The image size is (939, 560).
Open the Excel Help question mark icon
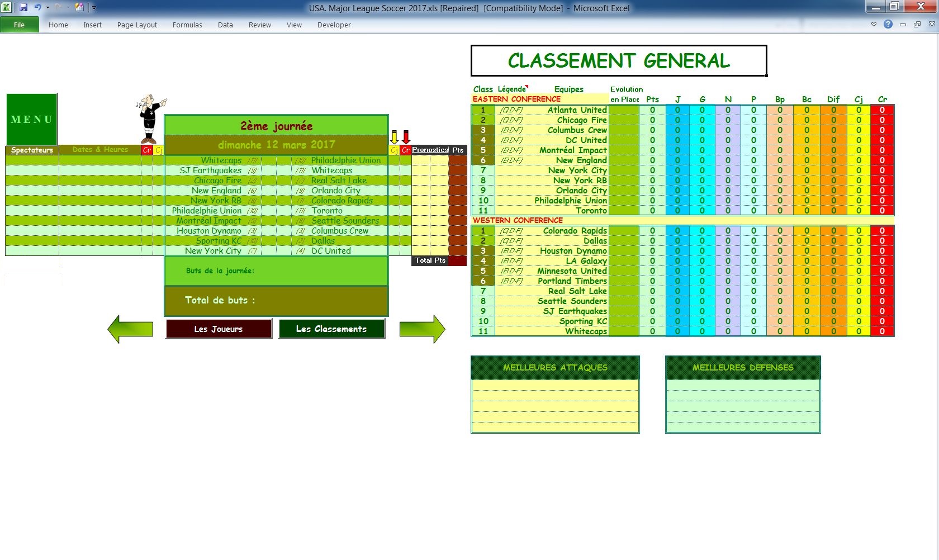click(x=888, y=25)
